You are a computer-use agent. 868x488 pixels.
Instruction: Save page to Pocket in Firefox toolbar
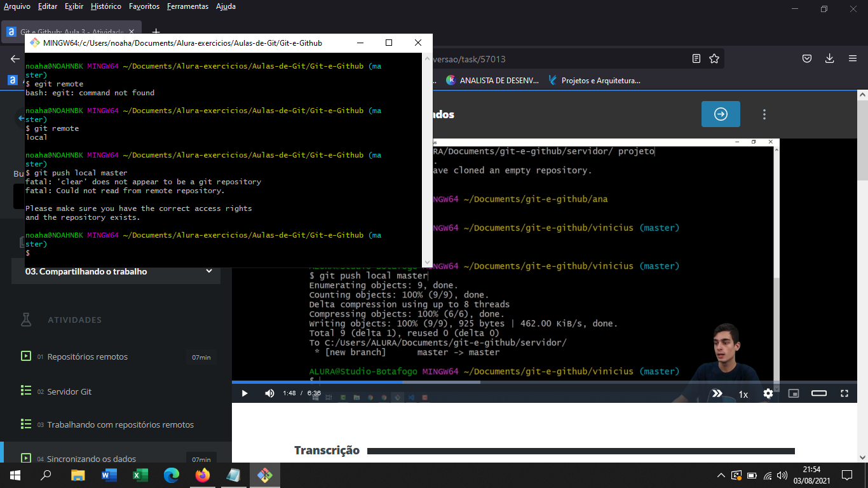pos(807,58)
